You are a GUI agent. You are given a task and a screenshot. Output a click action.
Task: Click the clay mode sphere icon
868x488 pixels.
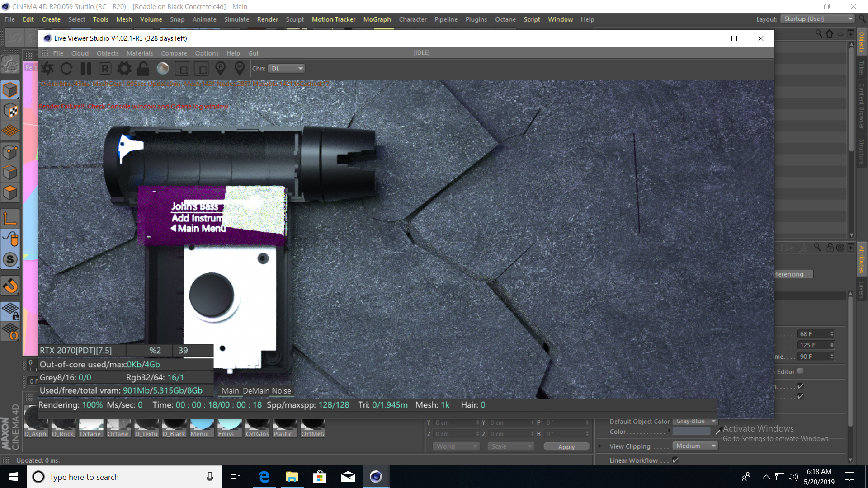click(163, 69)
